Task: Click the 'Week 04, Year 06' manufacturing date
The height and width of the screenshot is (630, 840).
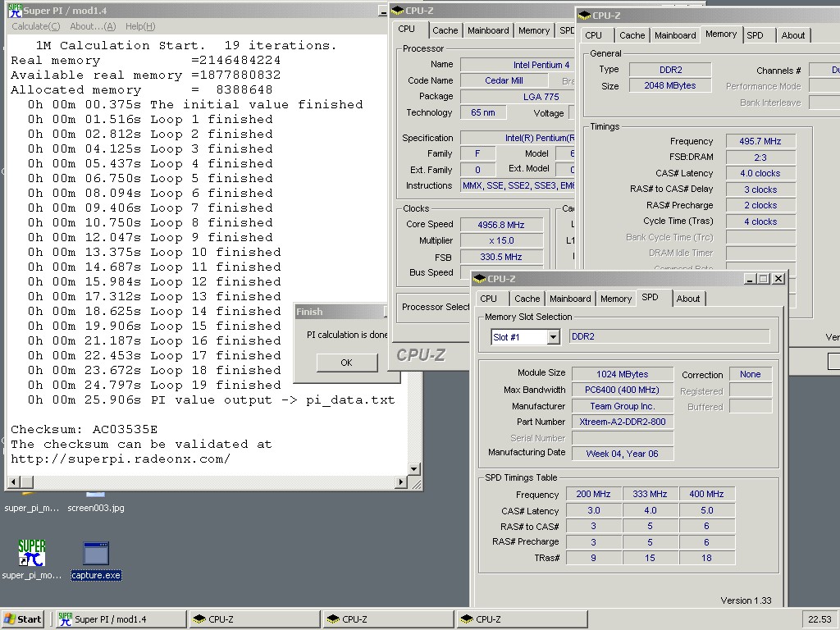Action: 623,453
